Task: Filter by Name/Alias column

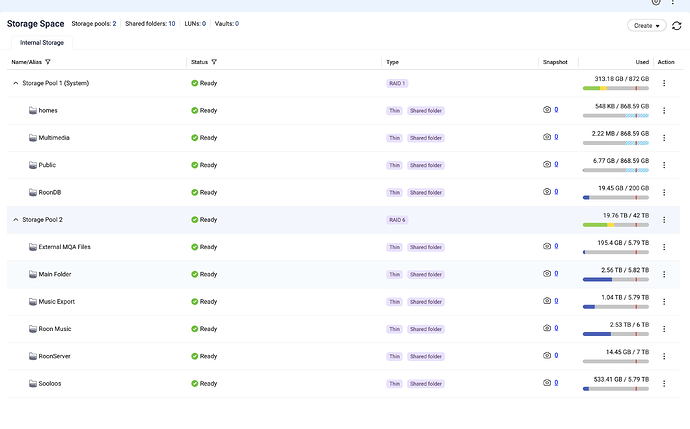Action: 48,62
